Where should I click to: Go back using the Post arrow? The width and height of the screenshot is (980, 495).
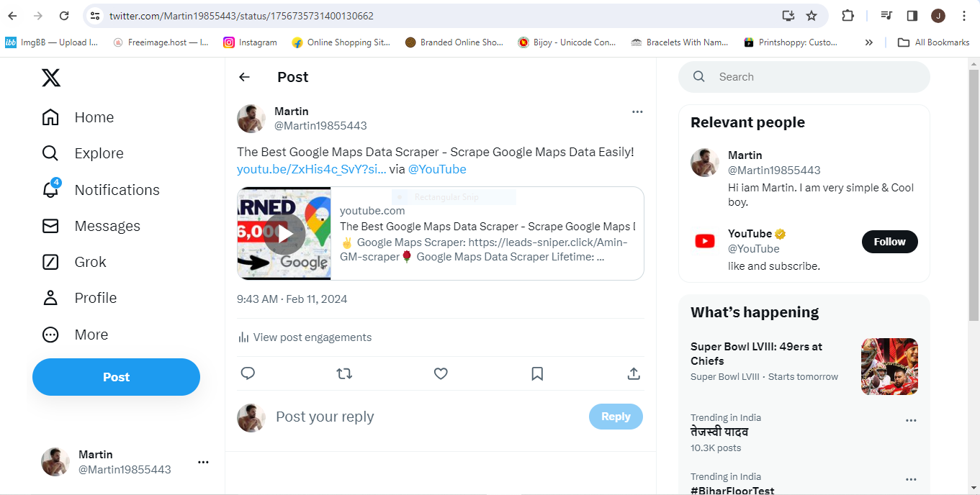(x=245, y=77)
